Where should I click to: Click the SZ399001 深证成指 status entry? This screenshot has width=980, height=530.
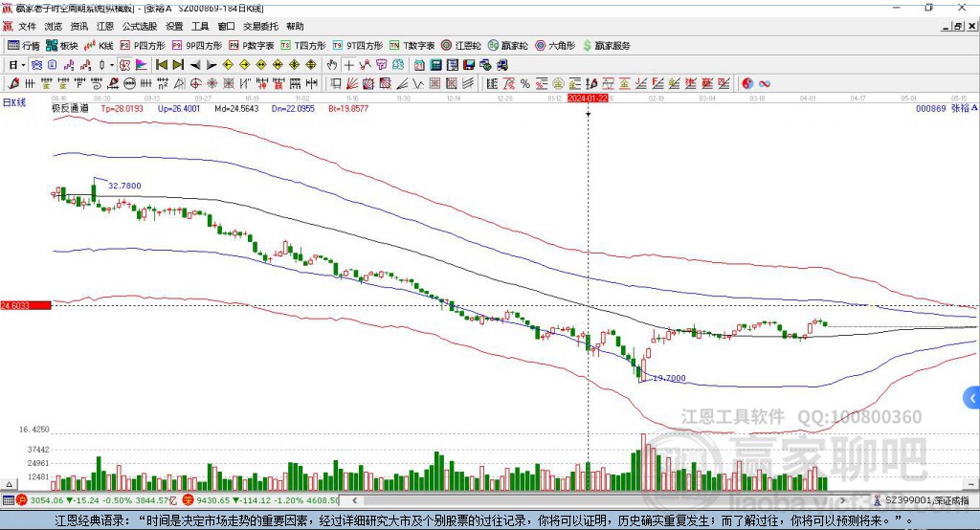tap(922, 500)
